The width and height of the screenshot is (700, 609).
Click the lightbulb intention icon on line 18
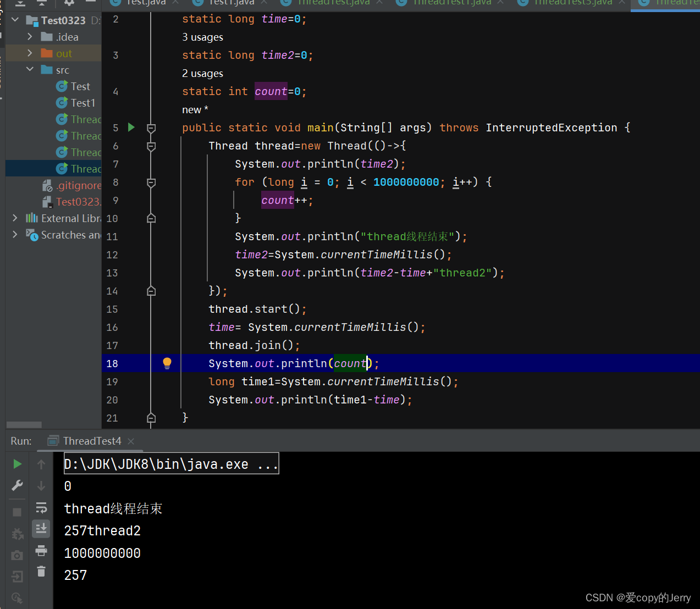click(167, 363)
